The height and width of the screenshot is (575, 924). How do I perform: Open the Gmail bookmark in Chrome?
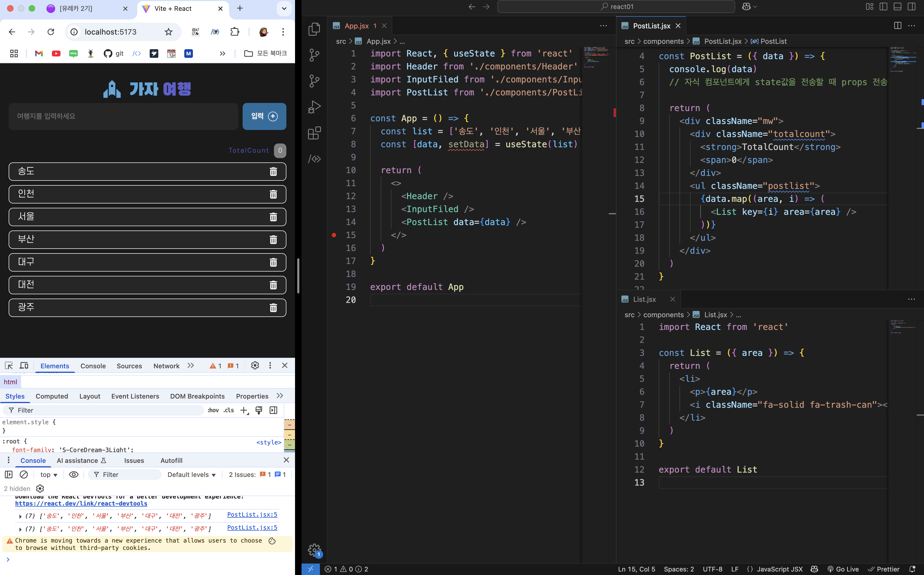pos(38,53)
